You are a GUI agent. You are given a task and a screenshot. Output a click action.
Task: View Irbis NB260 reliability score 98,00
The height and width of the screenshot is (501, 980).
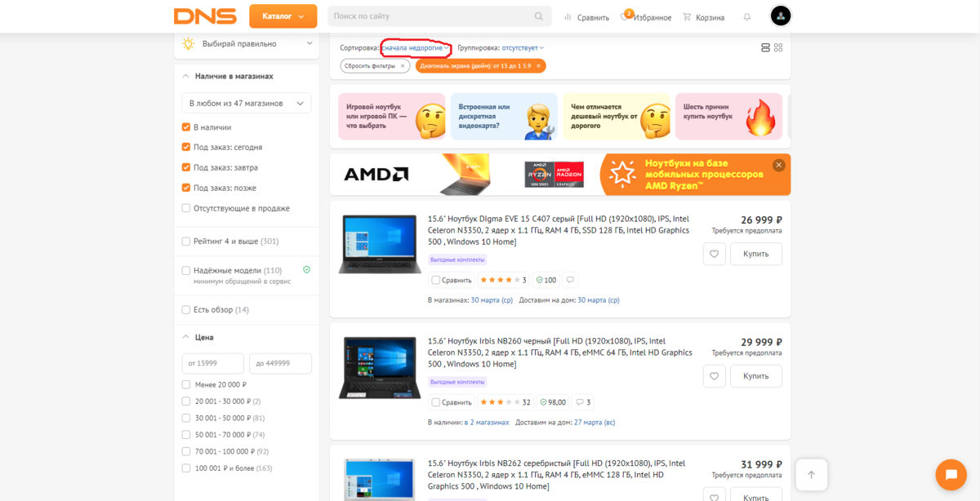(553, 402)
